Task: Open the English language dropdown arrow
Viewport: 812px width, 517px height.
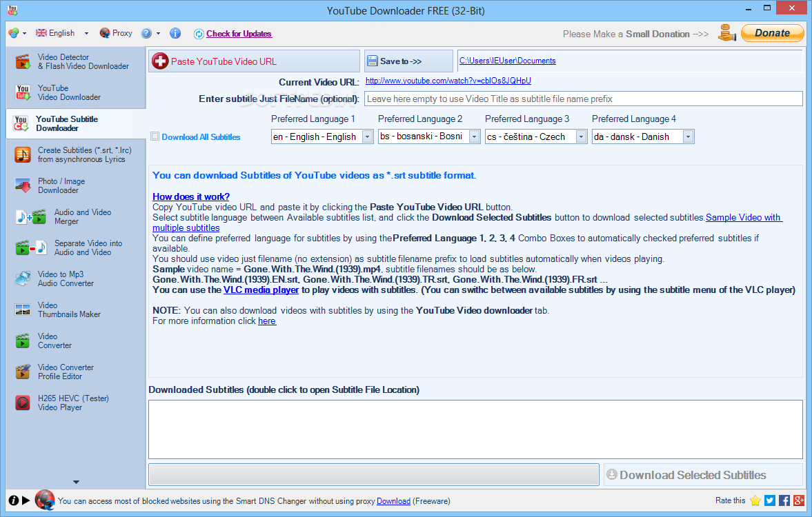Action: coord(86,34)
